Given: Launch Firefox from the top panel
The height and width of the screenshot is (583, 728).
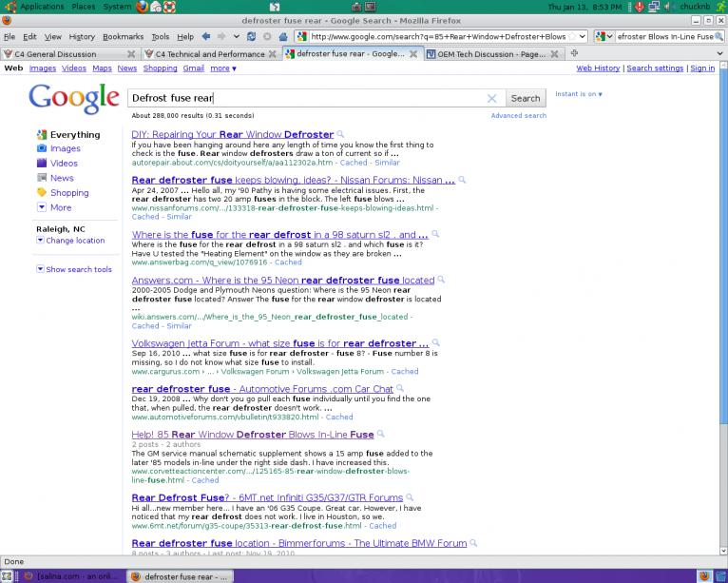Looking at the screenshot, I should pos(143,7).
